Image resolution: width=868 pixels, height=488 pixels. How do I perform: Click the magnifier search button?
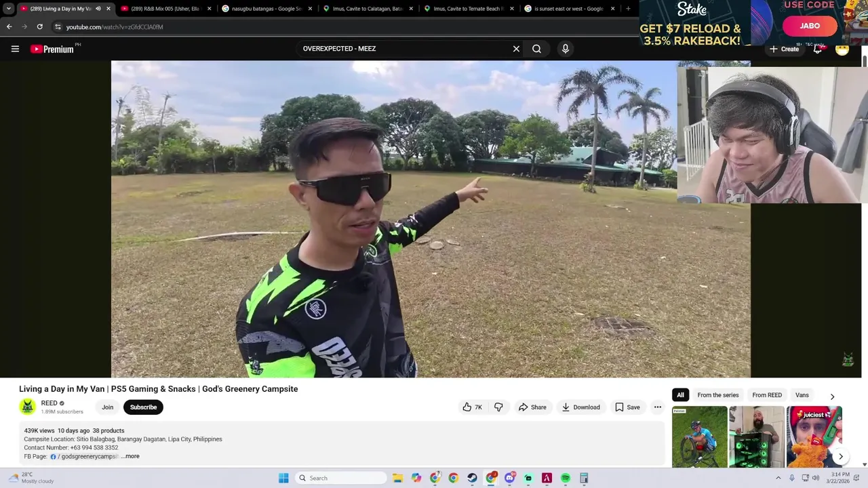536,49
